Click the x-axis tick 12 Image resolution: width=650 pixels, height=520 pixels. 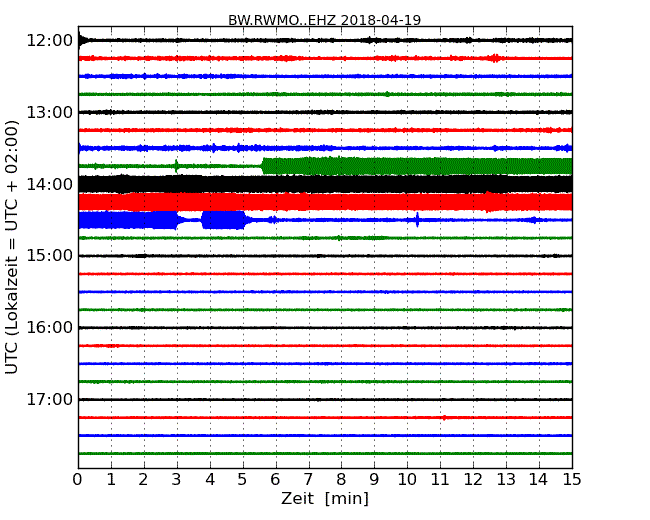473,480
